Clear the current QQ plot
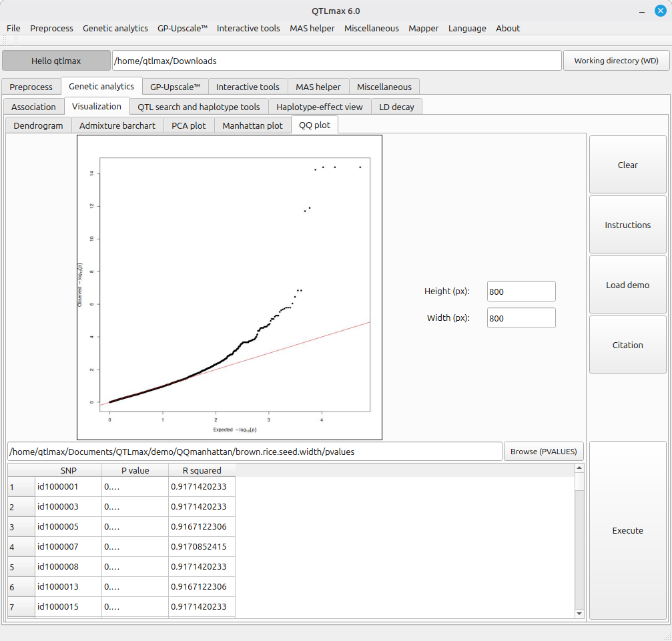 [x=627, y=165]
